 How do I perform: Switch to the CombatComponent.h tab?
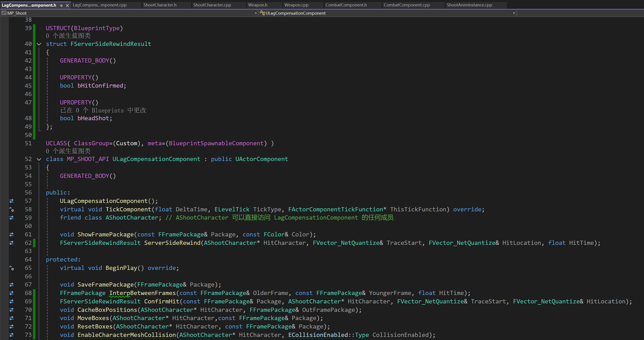(x=346, y=5)
